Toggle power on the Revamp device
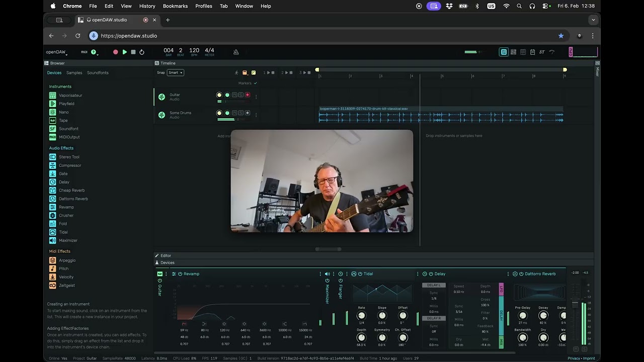The height and width of the screenshot is (362, 644). 180,274
